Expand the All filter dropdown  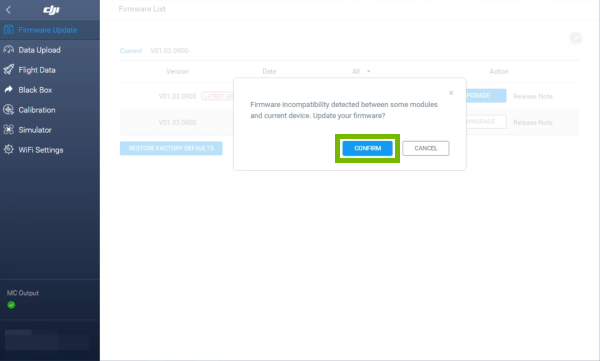click(361, 71)
